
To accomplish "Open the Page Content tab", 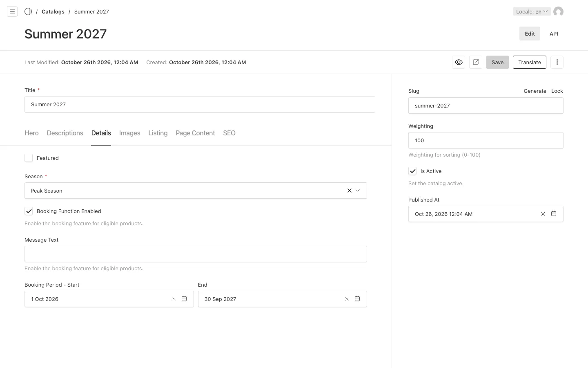I will point(195,133).
